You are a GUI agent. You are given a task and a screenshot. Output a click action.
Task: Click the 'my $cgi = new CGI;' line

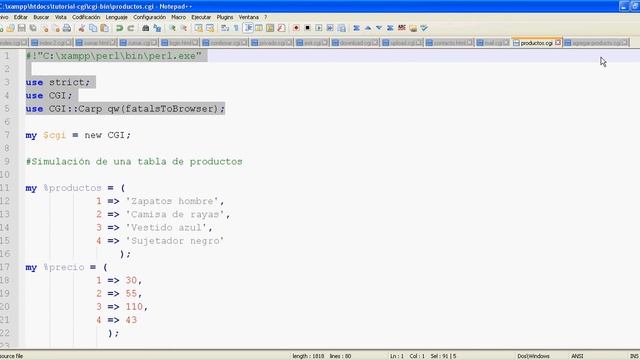pos(78,135)
